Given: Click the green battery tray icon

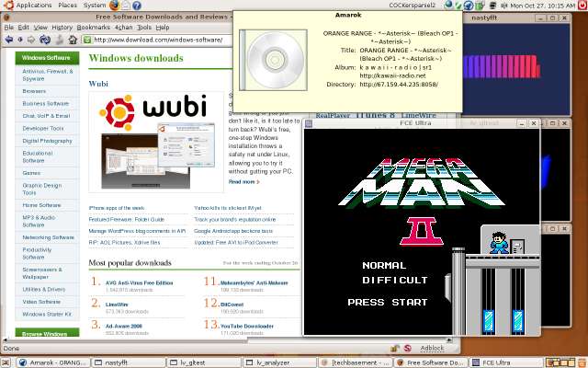Looking at the screenshot, I should coord(480,6).
